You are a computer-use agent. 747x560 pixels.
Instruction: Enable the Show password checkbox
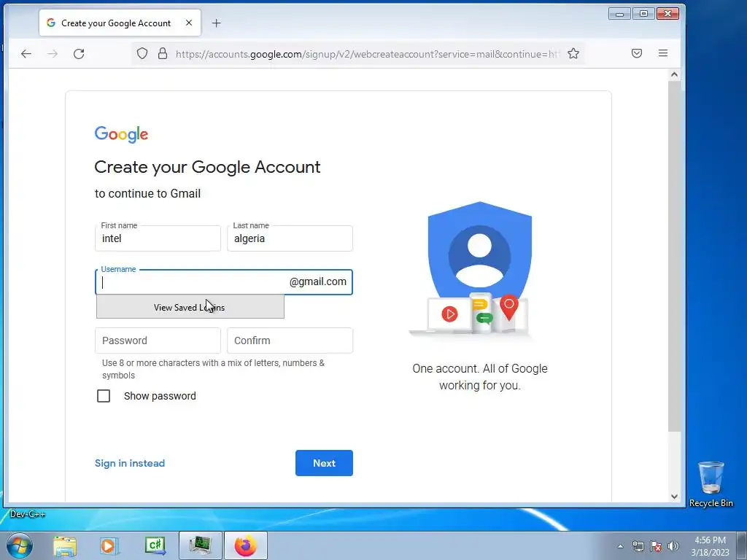[x=104, y=396]
